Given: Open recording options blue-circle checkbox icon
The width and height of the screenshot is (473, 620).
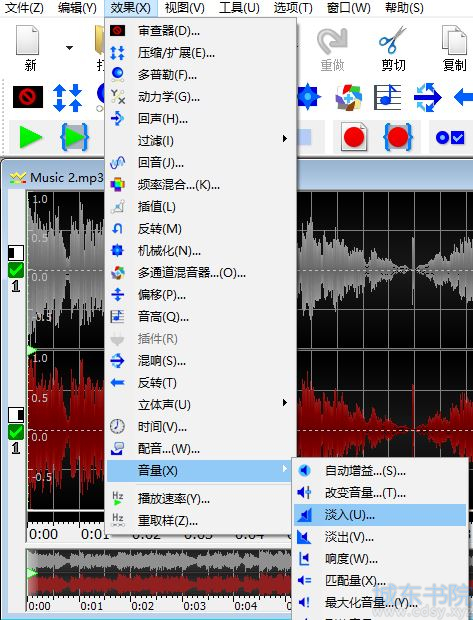Looking at the screenshot, I should tap(450, 138).
